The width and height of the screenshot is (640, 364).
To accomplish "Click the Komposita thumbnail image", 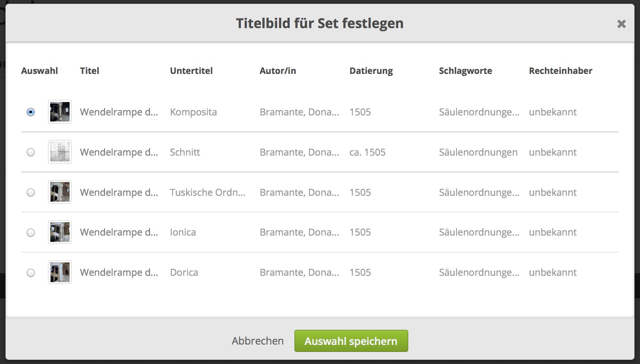I will coord(60,112).
